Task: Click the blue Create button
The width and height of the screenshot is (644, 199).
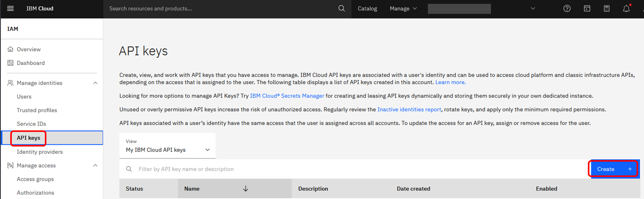Action: pyautogui.click(x=614, y=169)
